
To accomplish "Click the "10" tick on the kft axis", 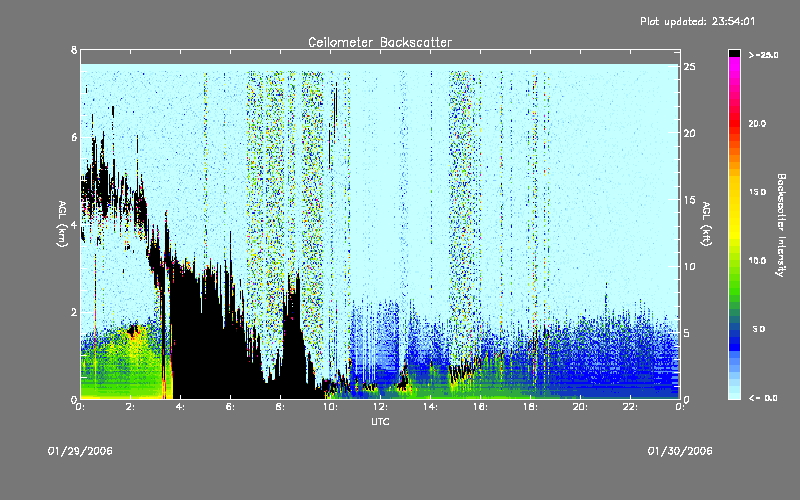I will point(689,266).
